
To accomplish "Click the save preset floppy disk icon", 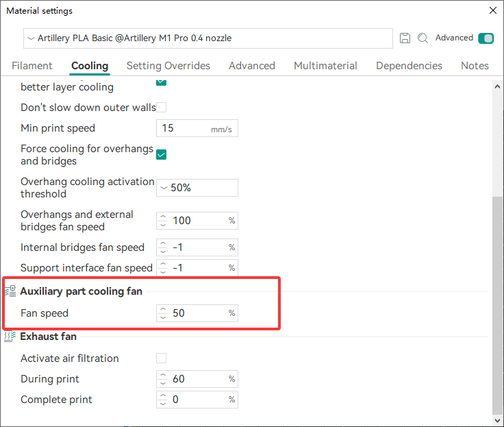I will [x=405, y=38].
